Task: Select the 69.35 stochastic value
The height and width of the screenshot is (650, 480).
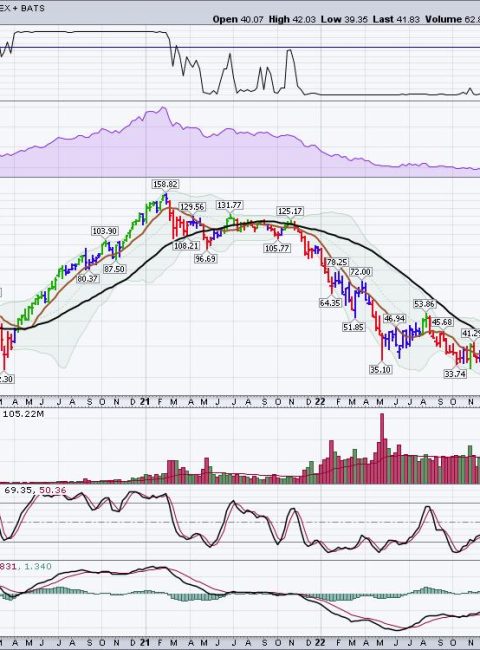Action: tap(20, 490)
